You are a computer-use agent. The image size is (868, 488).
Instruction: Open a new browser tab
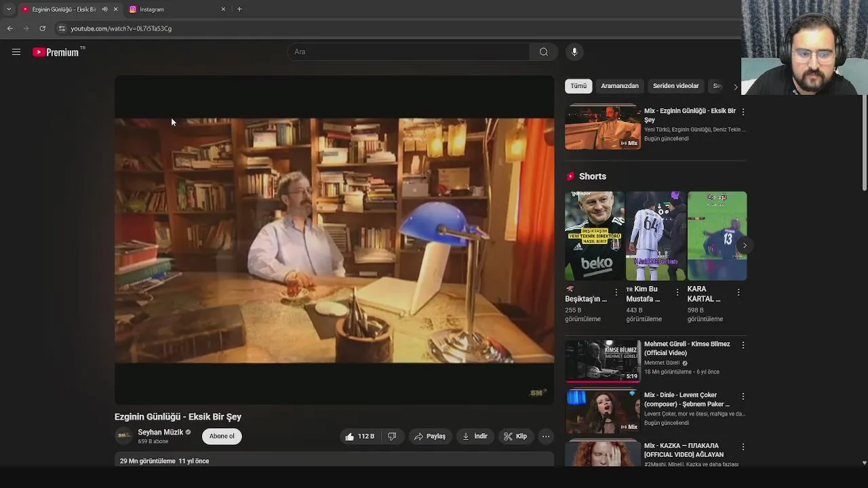[x=239, y=9]
